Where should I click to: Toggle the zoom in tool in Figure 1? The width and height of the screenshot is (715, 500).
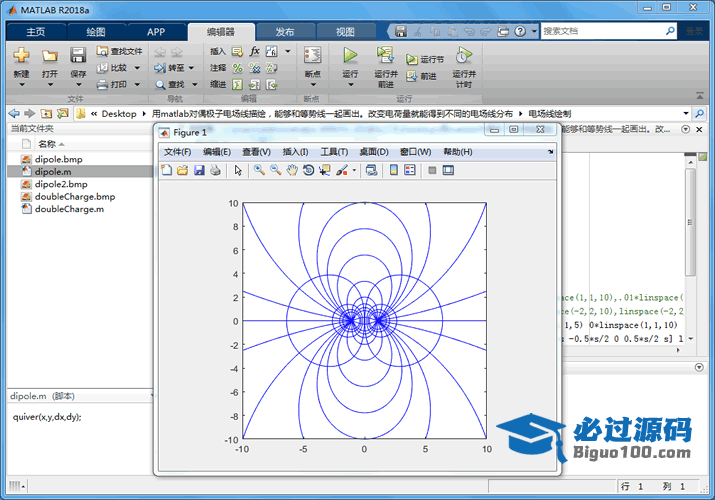tap(259, 170)
